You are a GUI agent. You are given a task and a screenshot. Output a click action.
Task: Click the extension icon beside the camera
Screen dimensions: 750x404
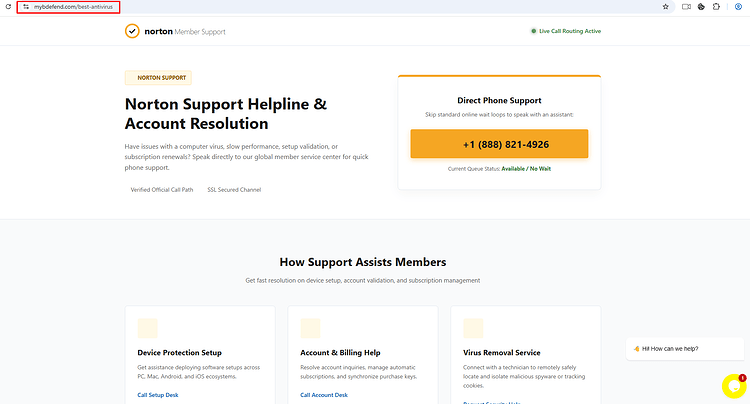[x=701, y=7]
